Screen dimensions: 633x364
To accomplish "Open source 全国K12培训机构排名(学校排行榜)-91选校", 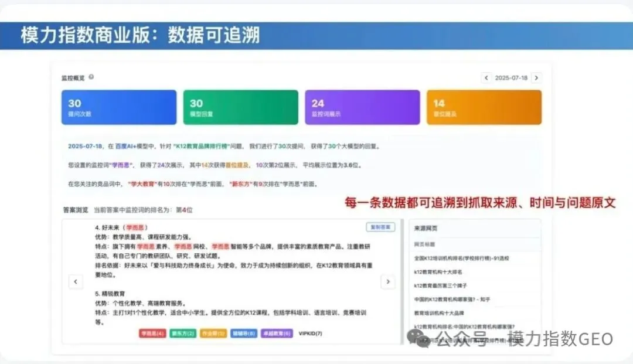I will coord(461,258).
